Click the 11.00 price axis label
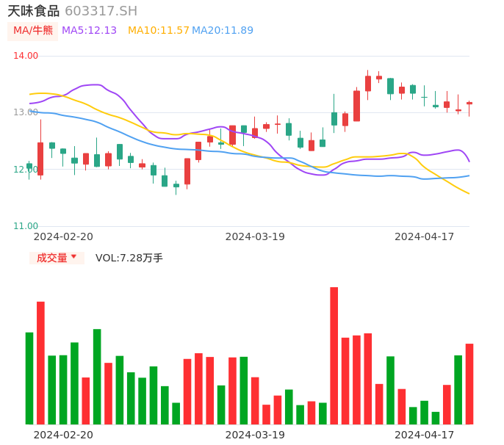The image size is (504, 445). 26,226
